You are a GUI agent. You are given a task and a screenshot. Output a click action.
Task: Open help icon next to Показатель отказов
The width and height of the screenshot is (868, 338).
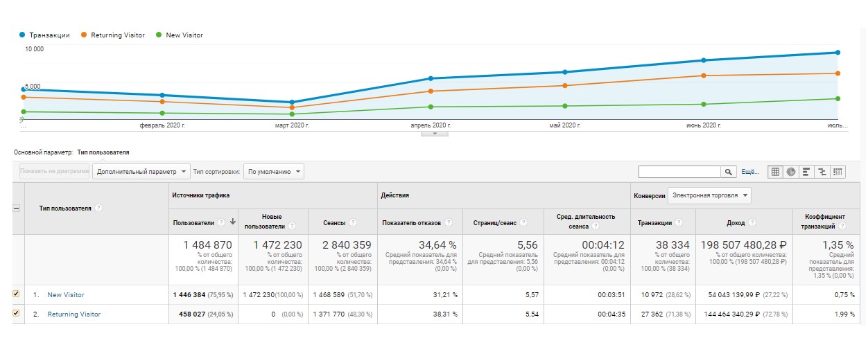click(x=449, y=222)
